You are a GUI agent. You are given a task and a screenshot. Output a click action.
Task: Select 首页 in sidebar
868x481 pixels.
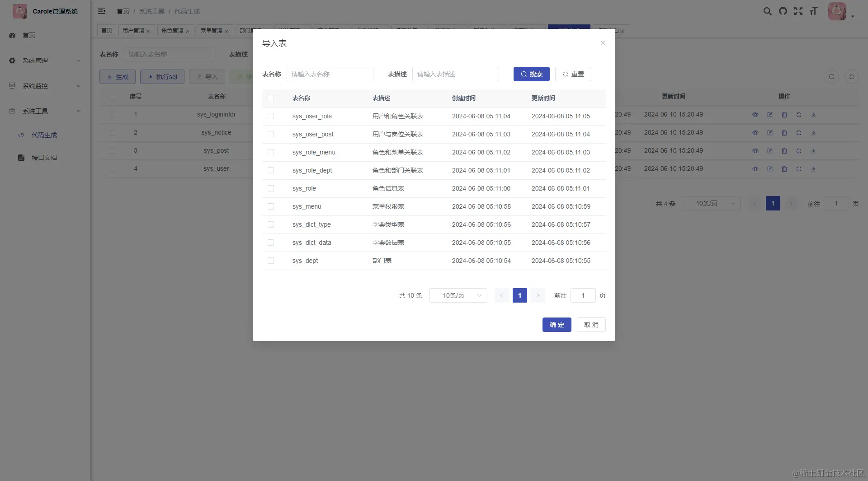tap(45, 35)
